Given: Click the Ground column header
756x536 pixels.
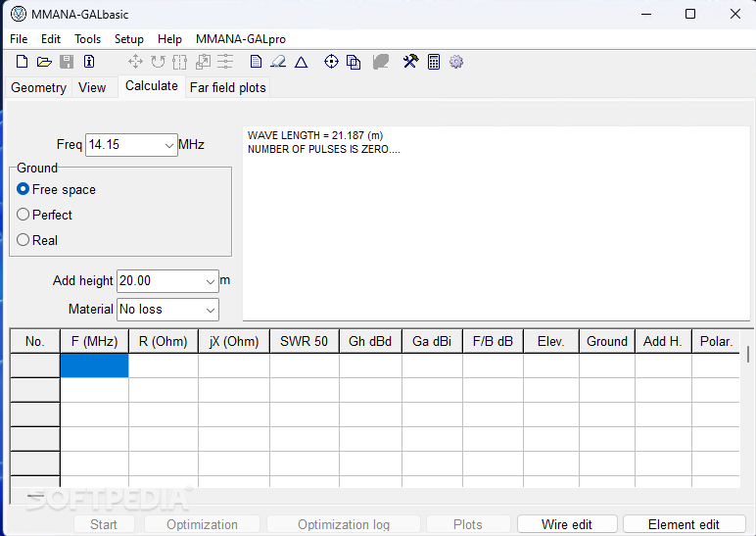Looking at the screenshot, I should tap(607, 342).
